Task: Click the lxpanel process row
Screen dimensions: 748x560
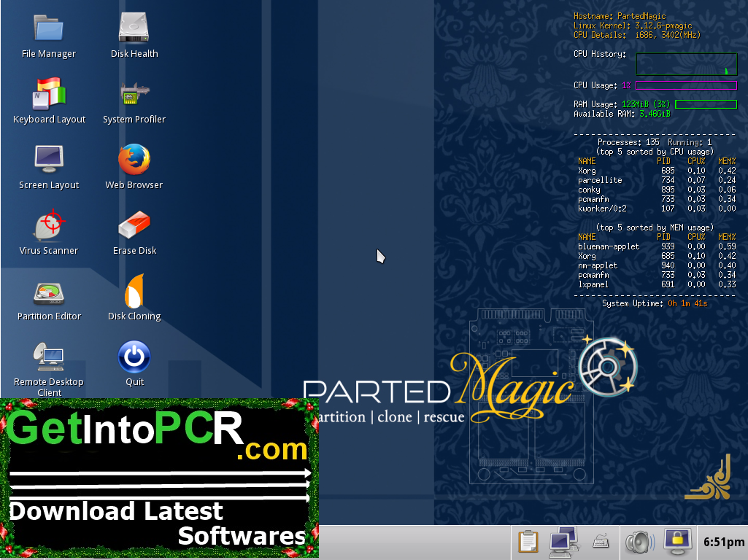Action: (x=656, y=284)
